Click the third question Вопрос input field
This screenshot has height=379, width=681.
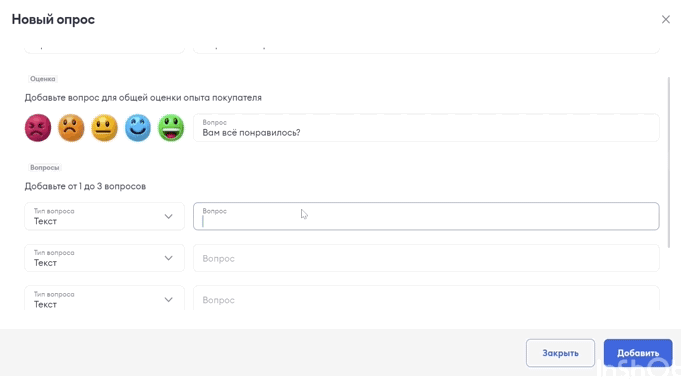tap(426, 298)
